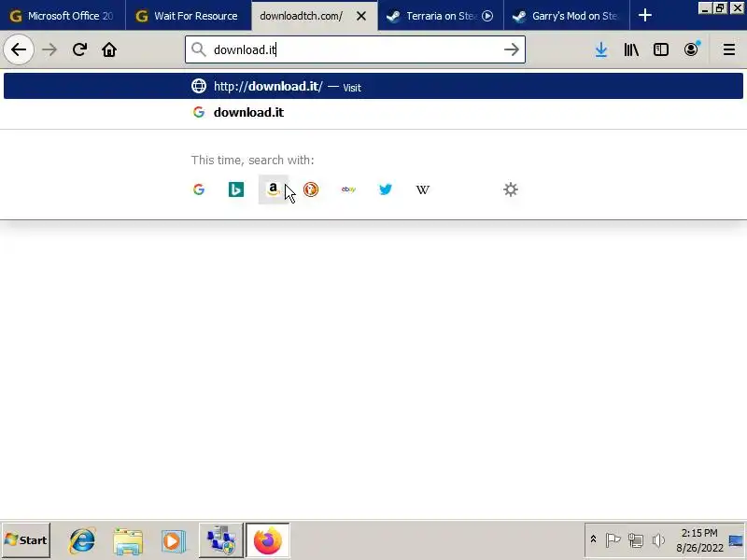Search this time with DuckDuckGo
This screenshot has width=747, height=560.
click(311, 189)
